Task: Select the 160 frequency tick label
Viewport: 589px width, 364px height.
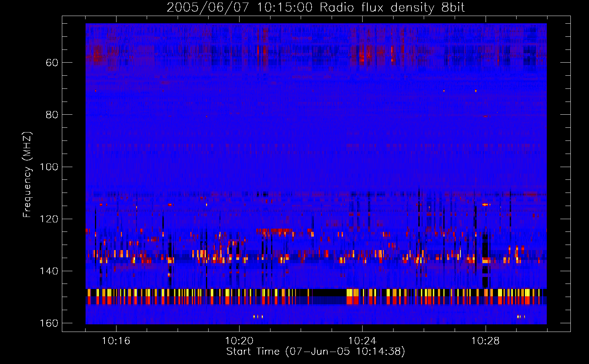Action: pos(48,323)
